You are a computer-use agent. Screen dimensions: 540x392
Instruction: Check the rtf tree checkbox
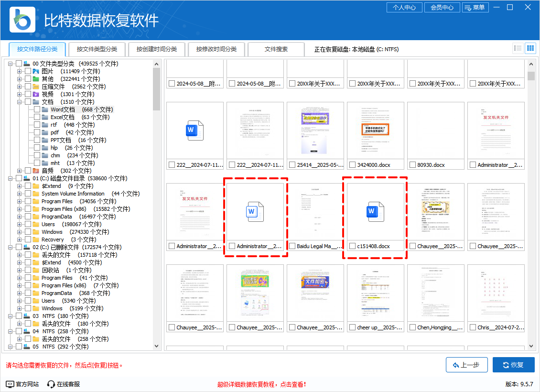point(37,125)
